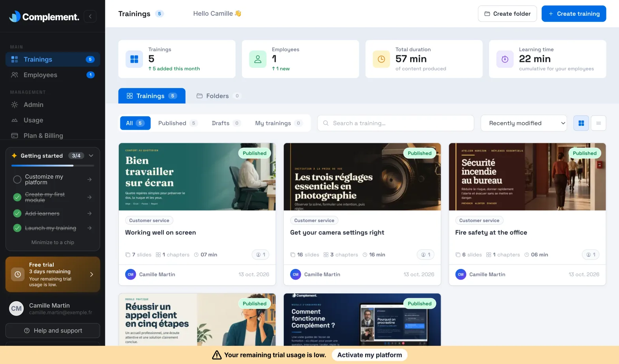
Task: Open Plan & Billing in sidebar
Action: coord(53,136)
